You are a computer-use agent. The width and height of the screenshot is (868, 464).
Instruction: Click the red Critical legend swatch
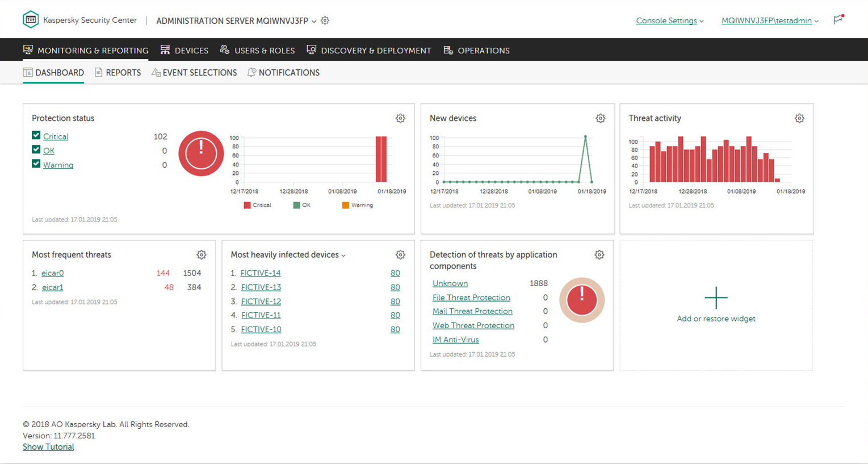click(247, 205)
